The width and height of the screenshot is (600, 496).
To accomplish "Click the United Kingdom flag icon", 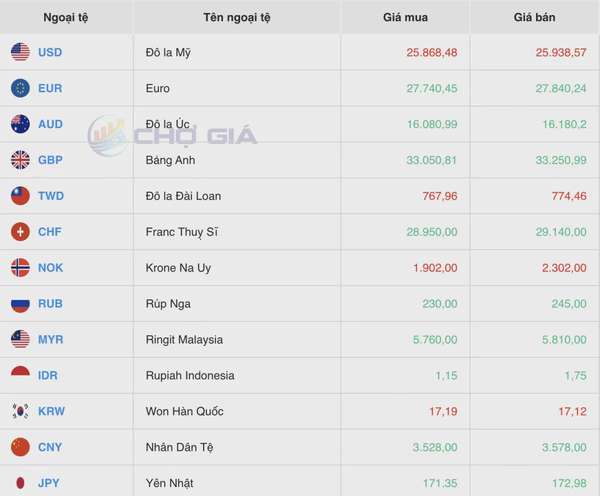I will [20, 160].
